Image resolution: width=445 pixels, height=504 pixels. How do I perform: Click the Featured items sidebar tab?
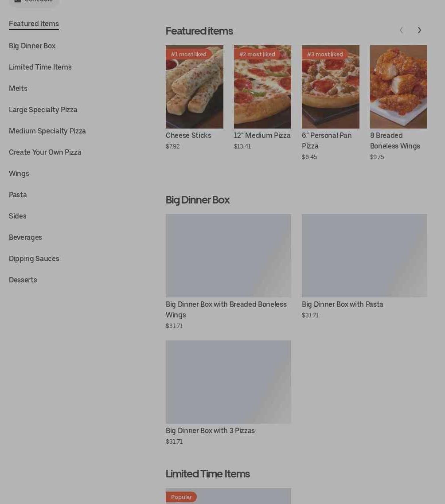tap(34, 24)
